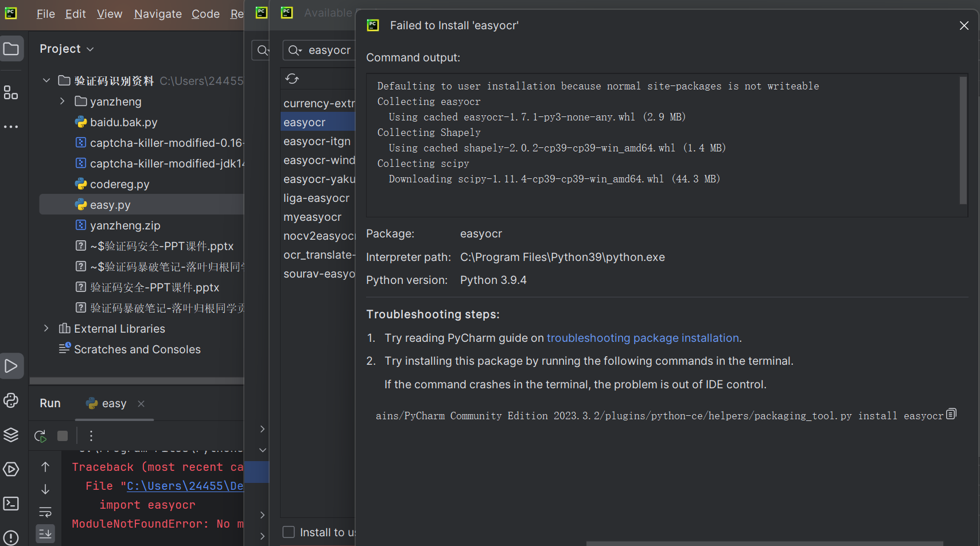Open the Project tool window folder icon
Screen dimensions: 980x546
click(11, 49)
